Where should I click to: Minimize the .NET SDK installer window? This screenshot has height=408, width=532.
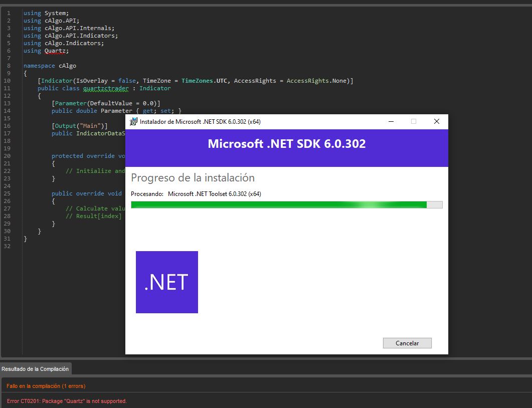click(391, 121)
